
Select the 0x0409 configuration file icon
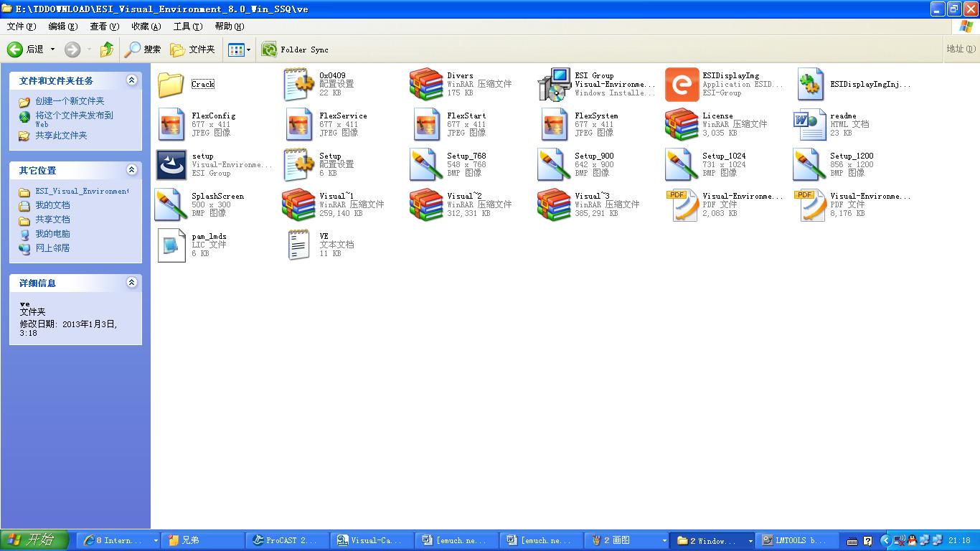tap(299, 85)
